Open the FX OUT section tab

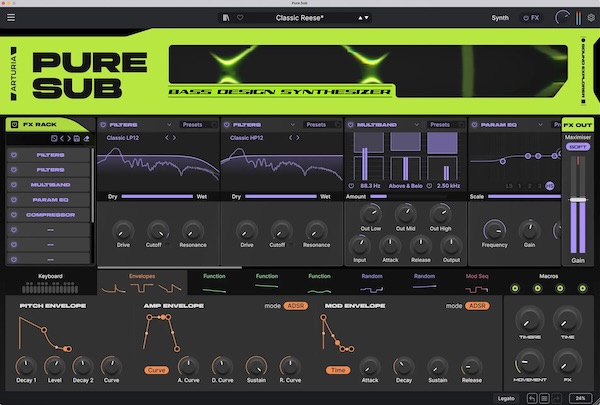point(578,125)
